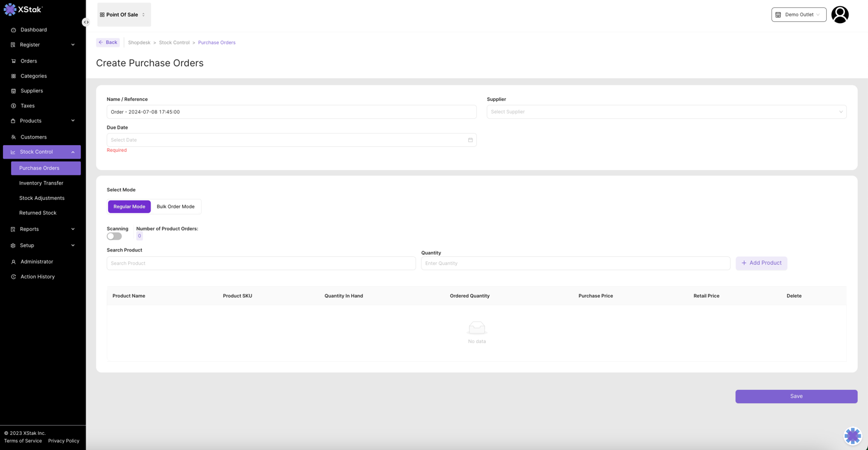Image resolution: width=868 pixels, height=450 pixels.
Task: Go to Stock Adjustments page
Action: (x=42, y=198)
